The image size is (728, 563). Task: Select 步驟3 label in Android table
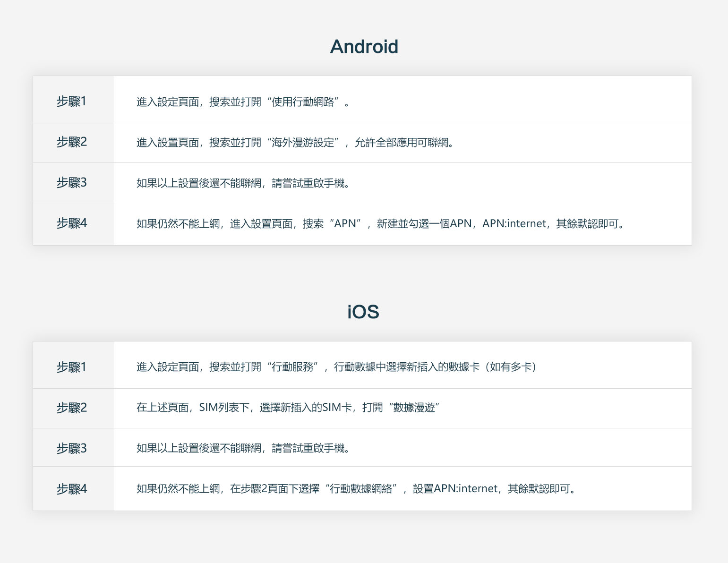coord(72,183)
